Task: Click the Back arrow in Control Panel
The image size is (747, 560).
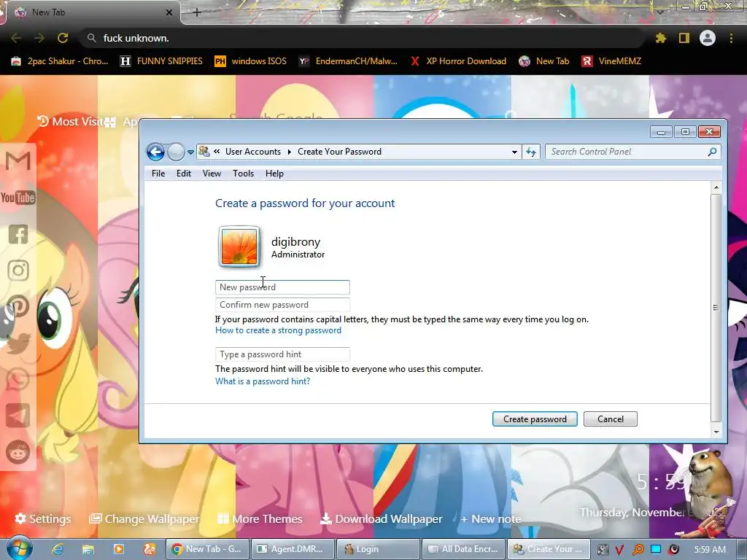Action: [x=155, y=152]
